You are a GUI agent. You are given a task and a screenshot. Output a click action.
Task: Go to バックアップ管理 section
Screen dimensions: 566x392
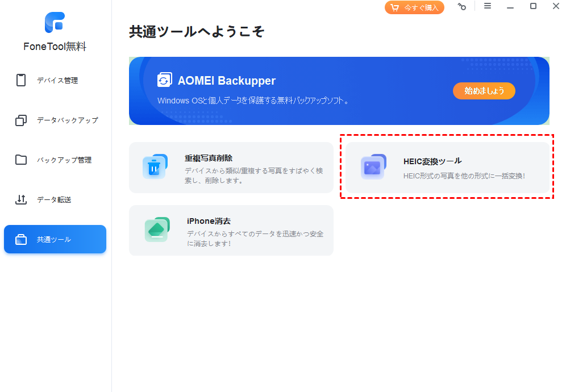(55, 160)
